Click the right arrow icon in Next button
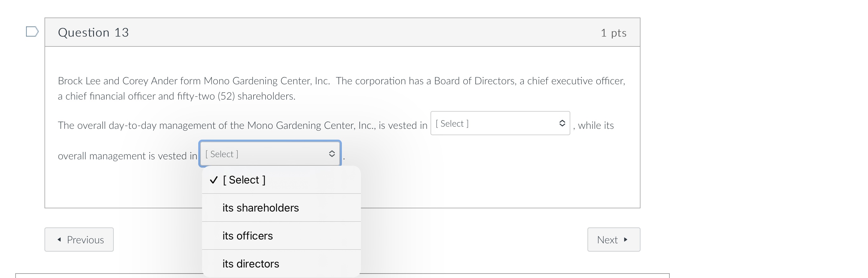The image size is (868, 278). (626, 240)
